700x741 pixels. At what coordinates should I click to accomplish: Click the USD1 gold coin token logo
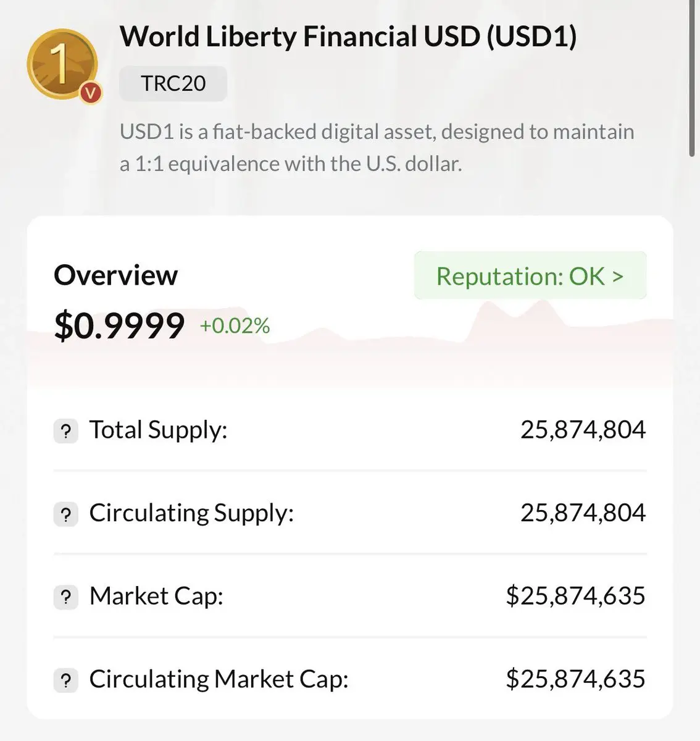[62, 64]
